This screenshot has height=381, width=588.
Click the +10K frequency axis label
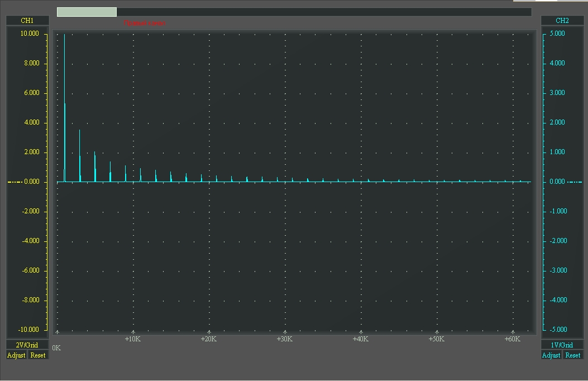[x=133, y=339]
